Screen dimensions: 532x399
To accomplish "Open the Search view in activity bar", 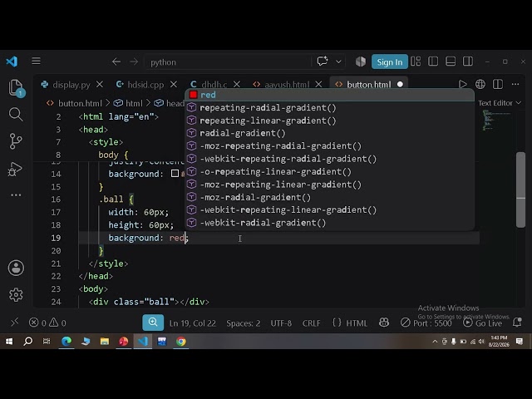I will click(16, 115).
